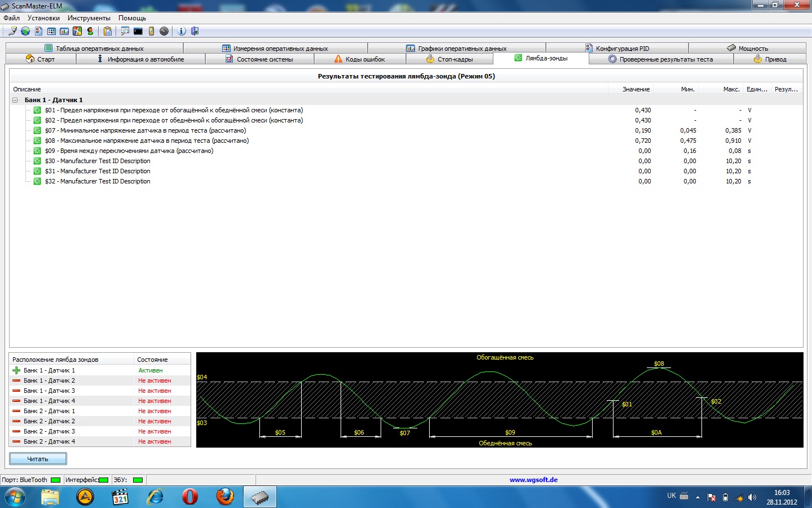Click the green globe toolbar icon

coord(25,31)
